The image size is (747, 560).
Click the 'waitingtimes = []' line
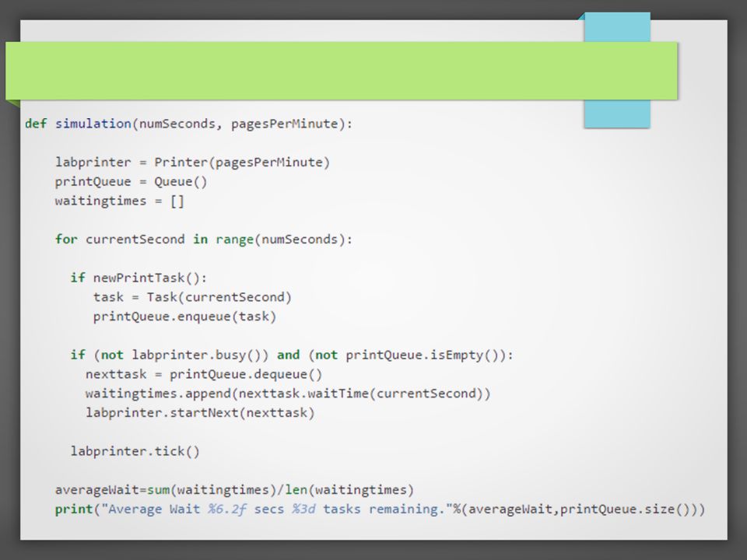120,201
